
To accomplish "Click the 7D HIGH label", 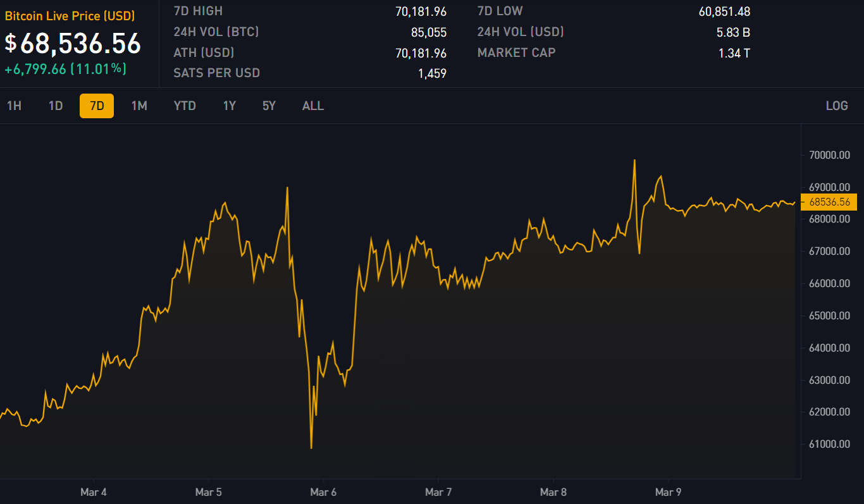I will [x=198, y=11].
